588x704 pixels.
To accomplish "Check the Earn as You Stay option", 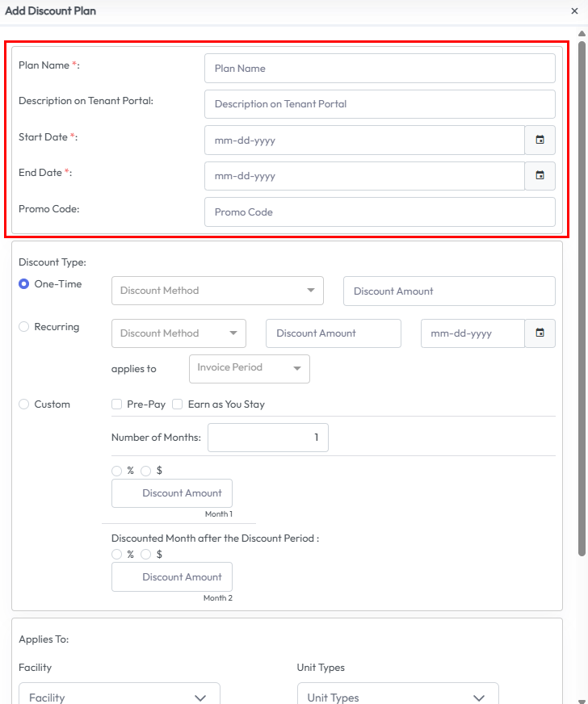I will (178, 404).
